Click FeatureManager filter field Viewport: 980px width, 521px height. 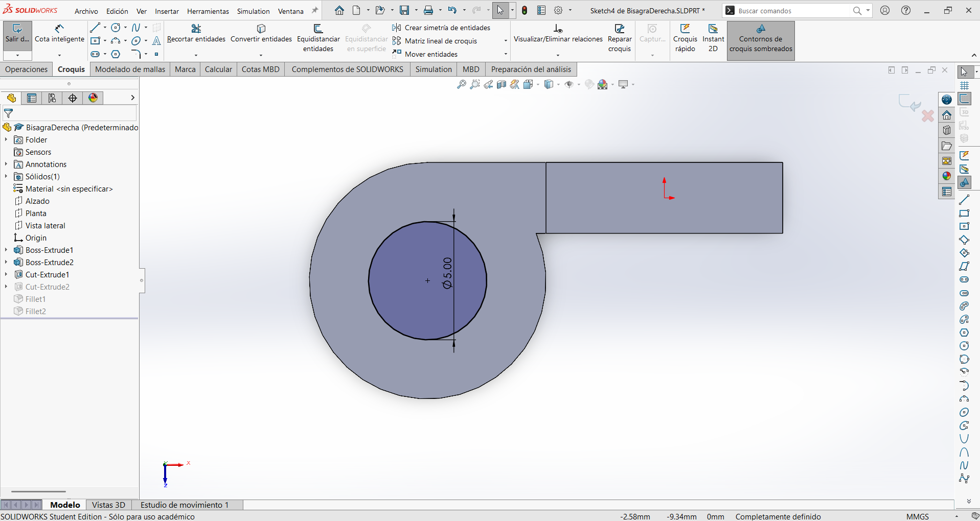coord(70,113)
